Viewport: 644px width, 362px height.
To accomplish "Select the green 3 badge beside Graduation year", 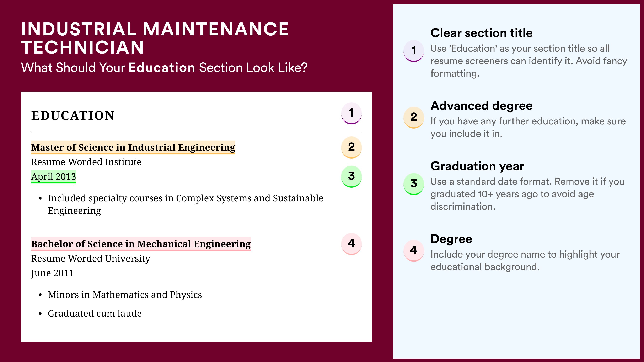I will [x=414, y=184].
